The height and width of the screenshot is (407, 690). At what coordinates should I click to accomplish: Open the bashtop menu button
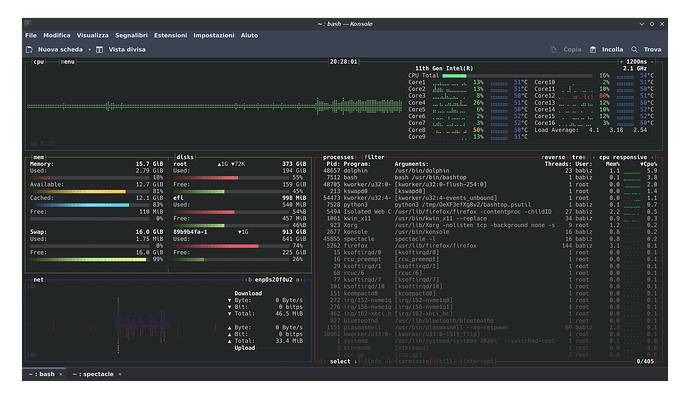[66, 62]
